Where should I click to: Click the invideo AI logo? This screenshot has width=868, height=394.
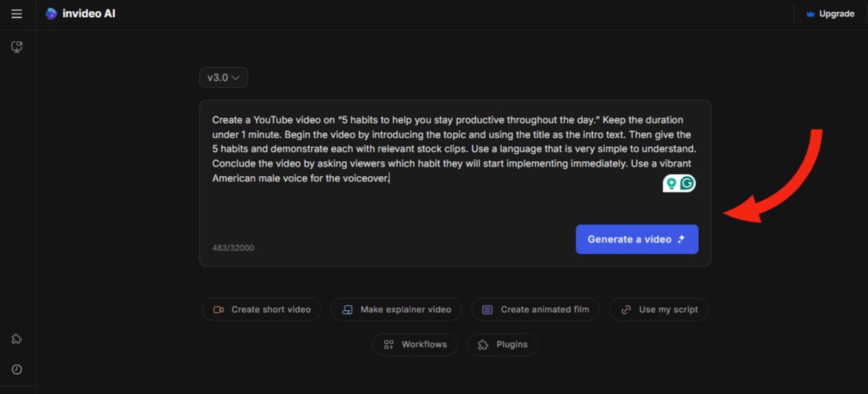tap(51, 14)
